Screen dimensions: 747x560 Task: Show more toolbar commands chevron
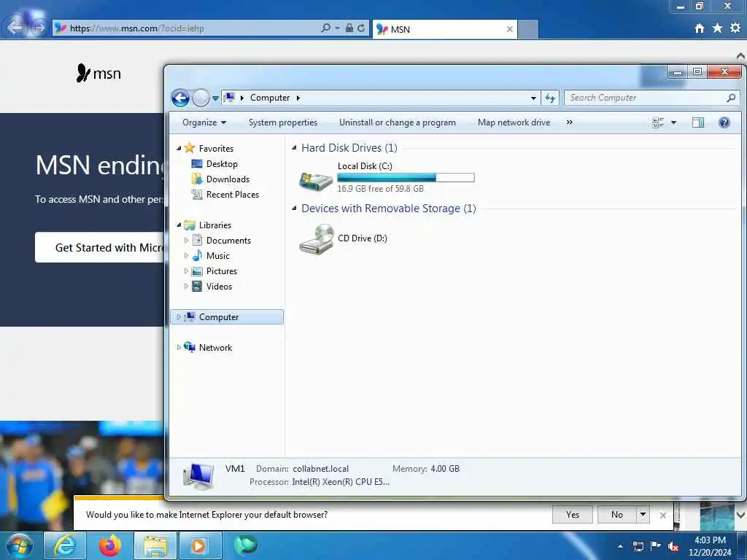[569, 122]
